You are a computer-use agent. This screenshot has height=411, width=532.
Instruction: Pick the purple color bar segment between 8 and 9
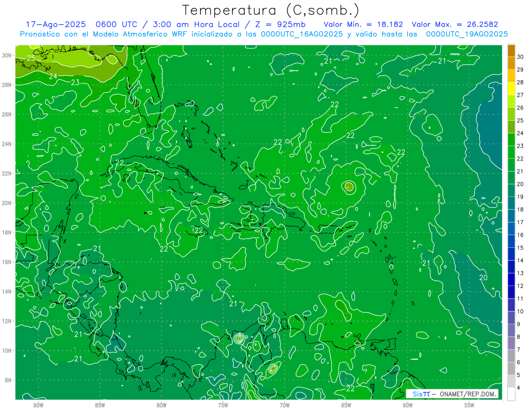pos(511,331)
